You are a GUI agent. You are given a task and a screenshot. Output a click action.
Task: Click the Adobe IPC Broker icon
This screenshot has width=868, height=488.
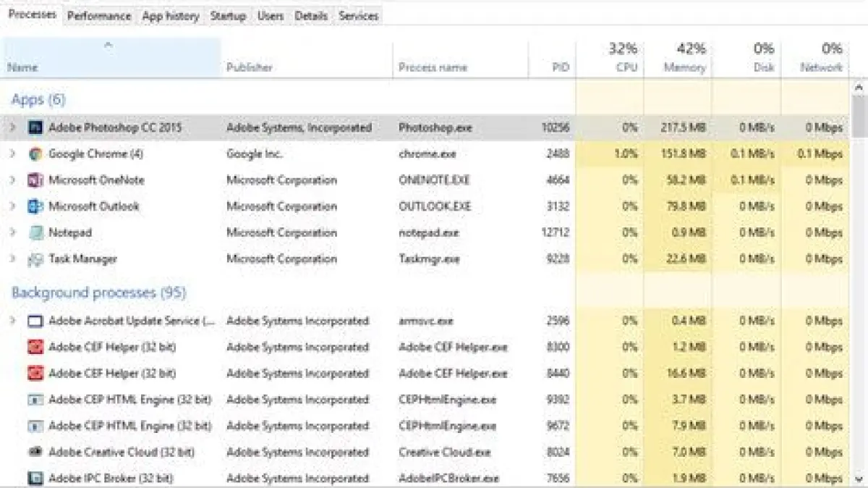[x=35, y=478]
